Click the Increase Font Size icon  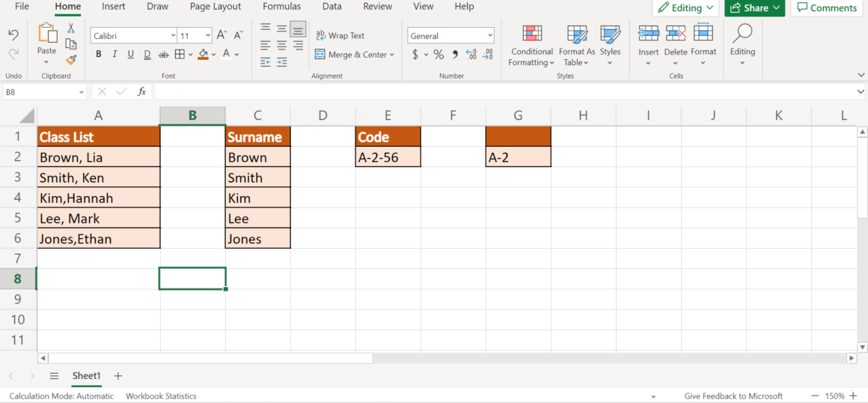point(221,35)
